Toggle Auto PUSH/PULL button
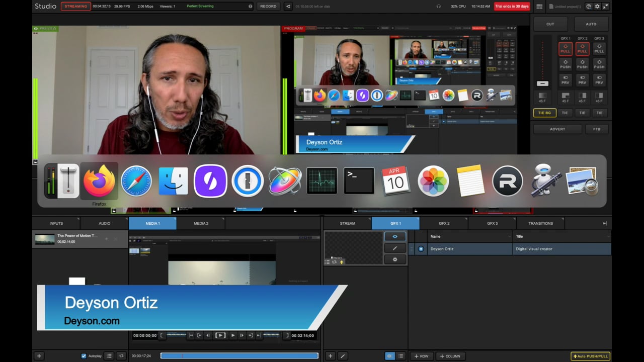The image size is (644, 362). (591, 356)
